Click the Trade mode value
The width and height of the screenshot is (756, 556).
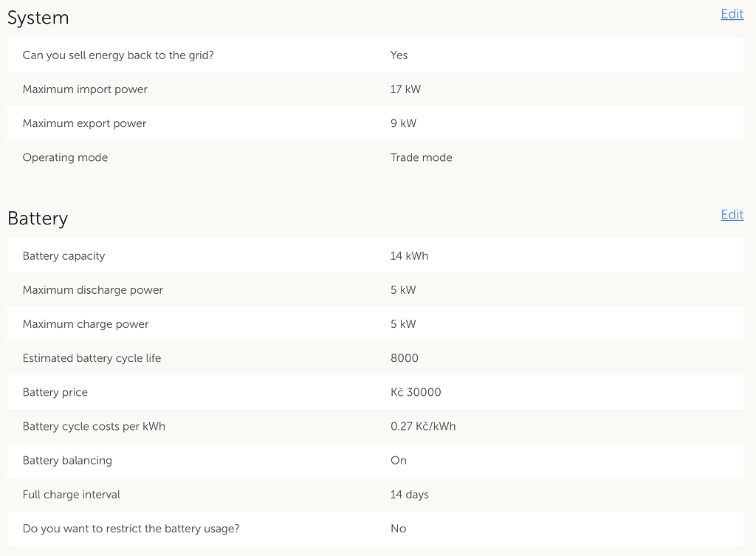[421, 157]
